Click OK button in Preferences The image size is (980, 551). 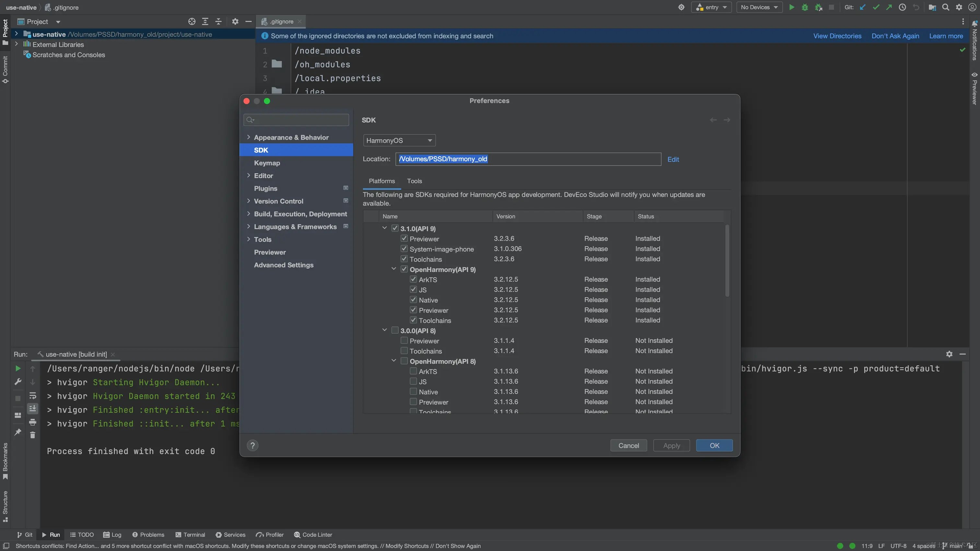[715, 445]
